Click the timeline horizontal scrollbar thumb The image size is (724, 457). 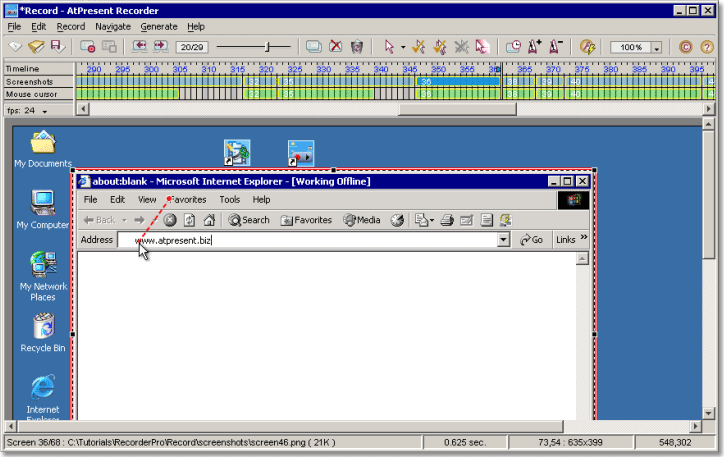(458, 109)
